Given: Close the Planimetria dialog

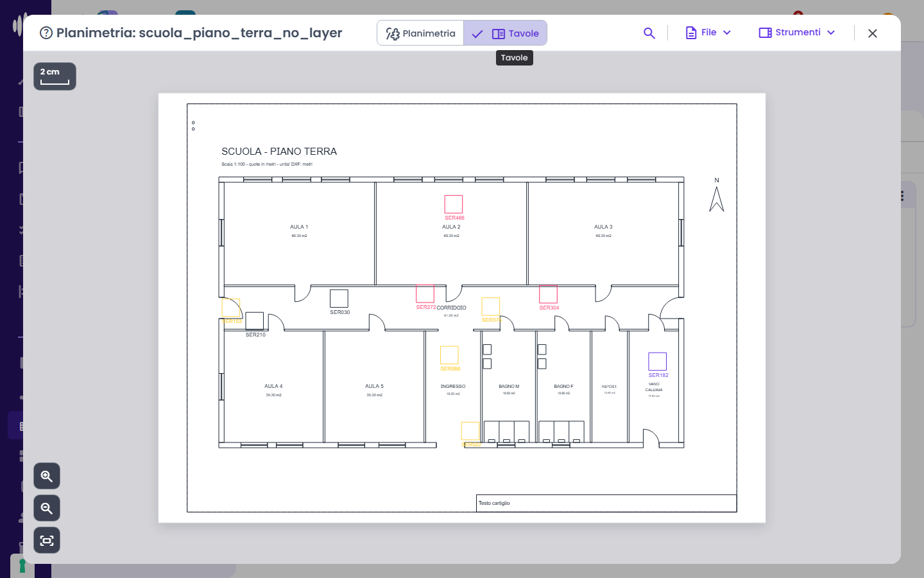Looking at the screenshot, I should (x=873, y=33).
